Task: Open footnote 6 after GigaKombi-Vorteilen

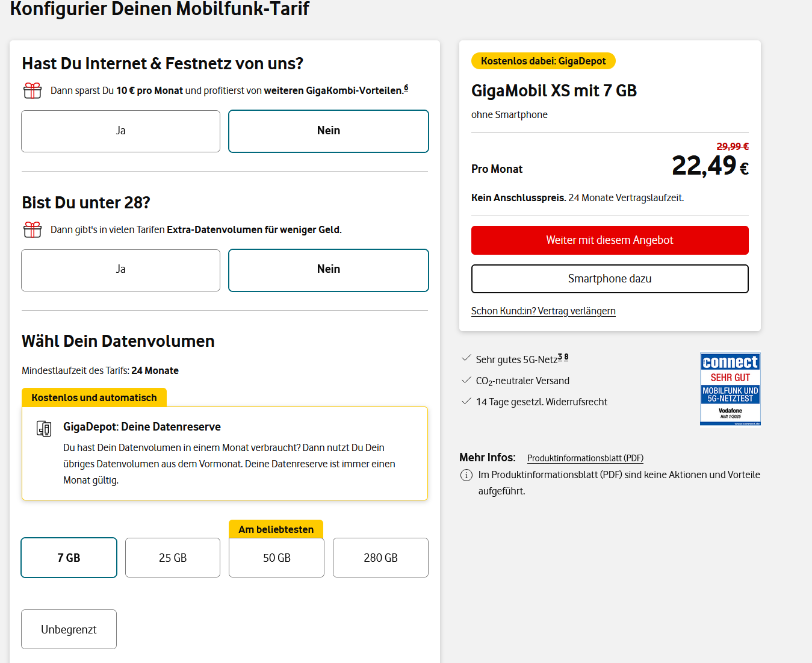Action: point(406,88)
